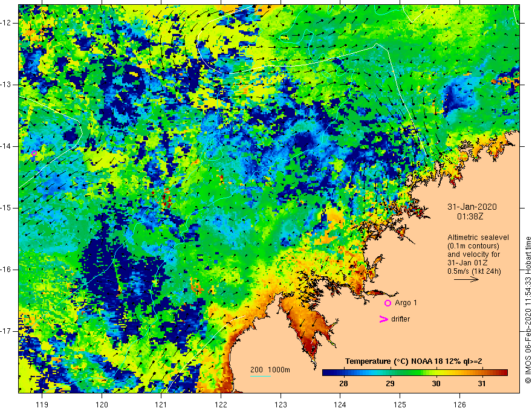This screenshot has width=532, height=411.
Task: Click the 121 longitude axis label
Action: point(161,404)
